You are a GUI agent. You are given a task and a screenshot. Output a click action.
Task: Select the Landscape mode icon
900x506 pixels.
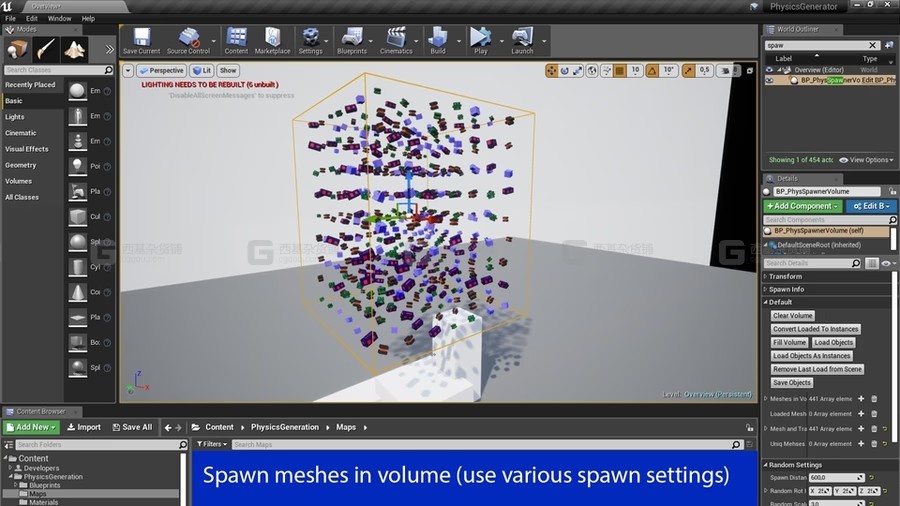(76, 49)
